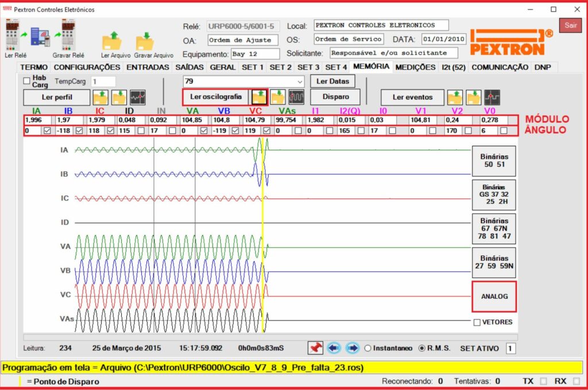Click the Solicitante input field
Image resolution: width=588 pixels, height=390 pixels.
(x=394, y=53)
